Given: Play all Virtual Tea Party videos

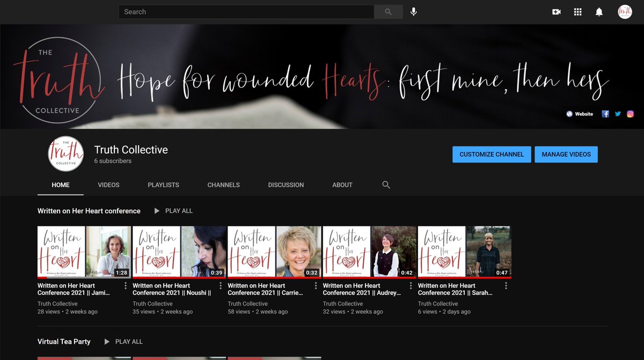Looking at the screenshot, I should (123, 341).
